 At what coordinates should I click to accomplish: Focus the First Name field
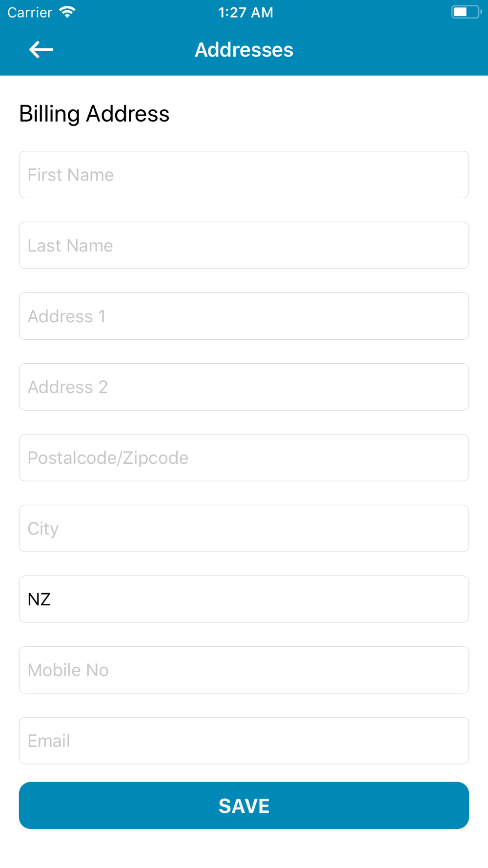pos(244,175)
